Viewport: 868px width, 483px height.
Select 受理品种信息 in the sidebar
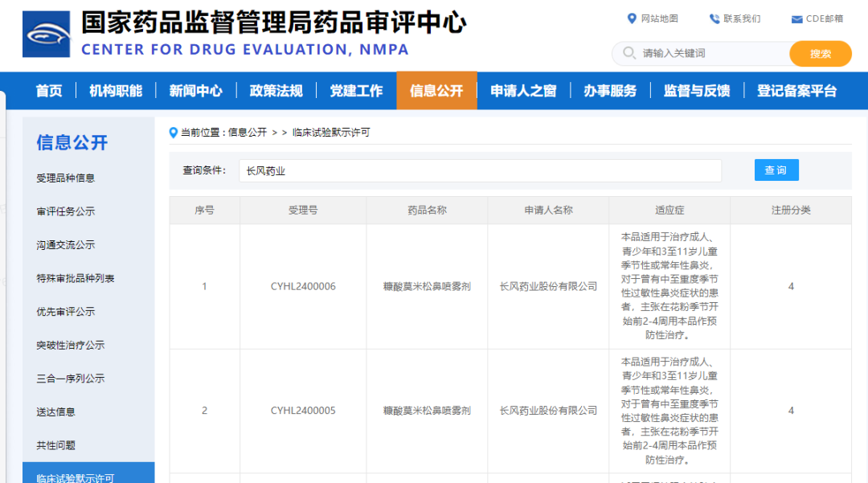65,178
